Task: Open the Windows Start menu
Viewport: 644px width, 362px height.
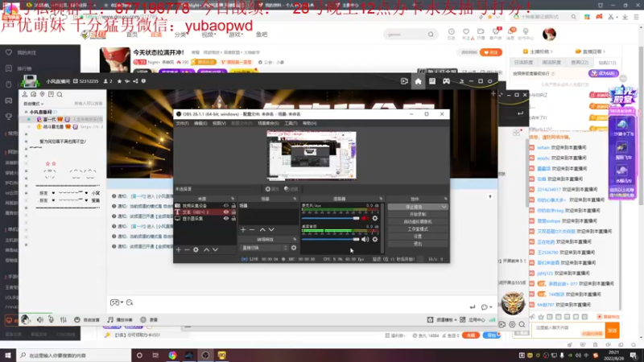Action: 8,356
